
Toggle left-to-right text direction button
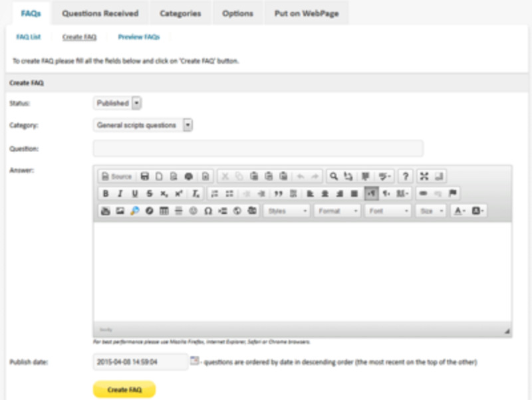point(371,193)
